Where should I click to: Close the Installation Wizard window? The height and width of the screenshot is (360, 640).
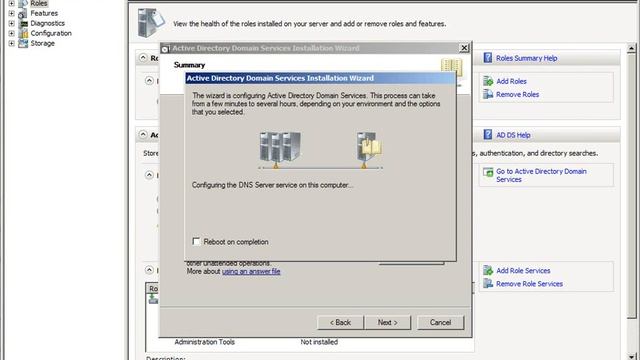coord(464,48)
